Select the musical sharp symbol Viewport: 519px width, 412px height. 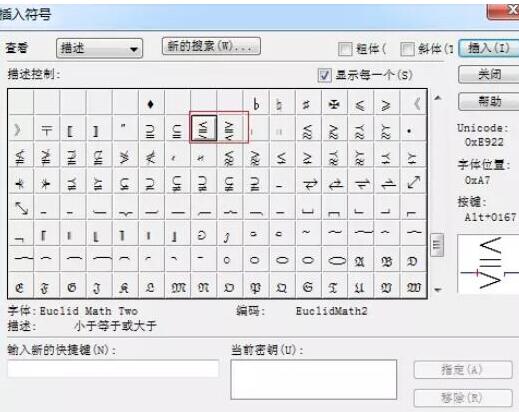(305, 104)
